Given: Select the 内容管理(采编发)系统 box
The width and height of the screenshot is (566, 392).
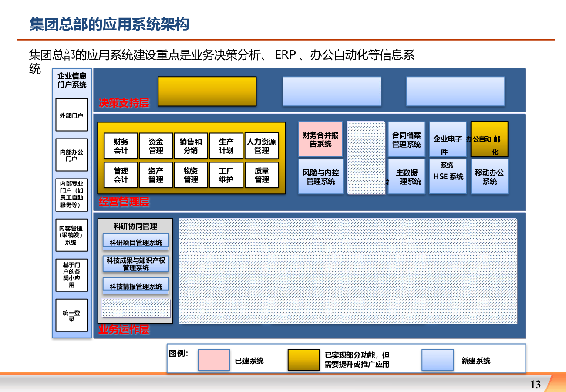Looking at the screenshot, I should point(71,235).
